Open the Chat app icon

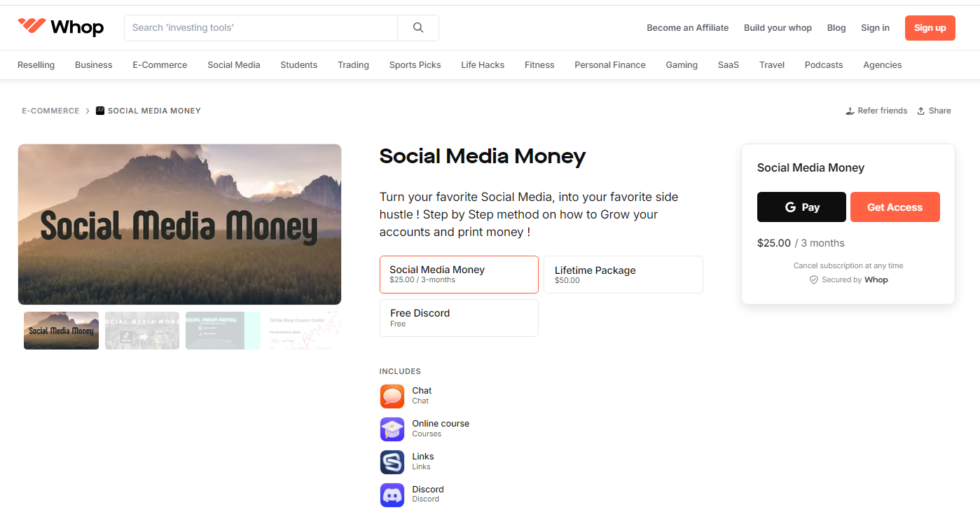click(392, 396)
